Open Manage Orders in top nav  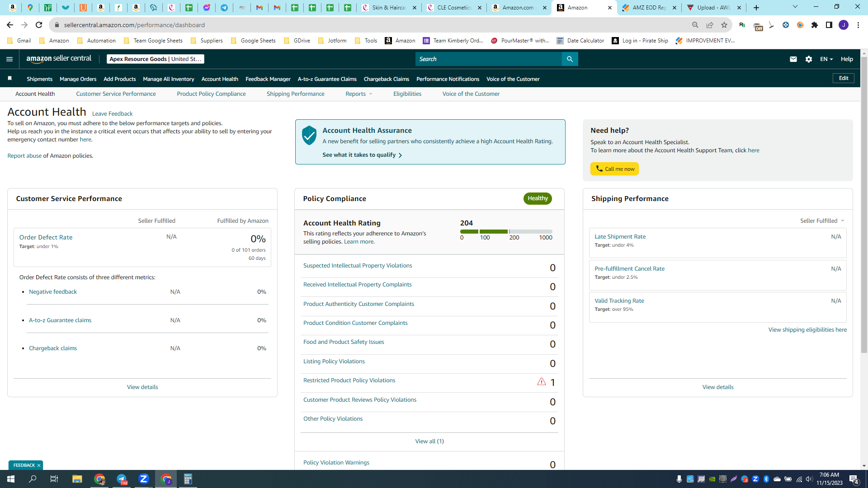[x=78, y=79]
